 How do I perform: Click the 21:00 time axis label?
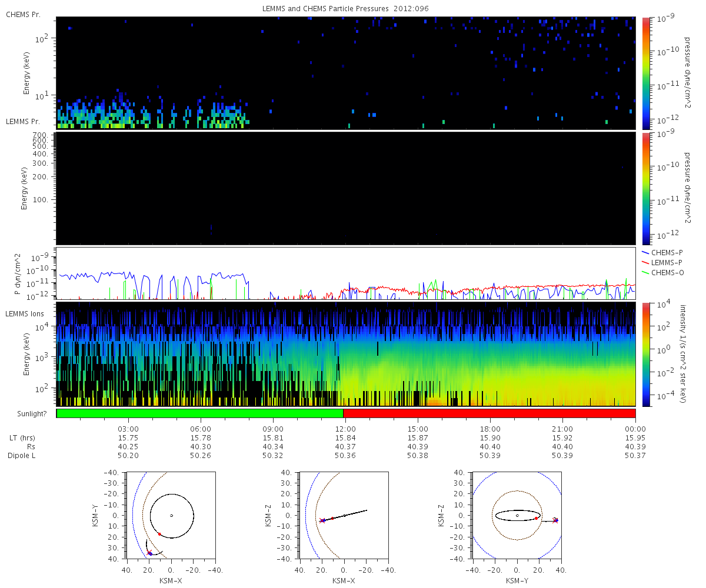[x=563, y=429]
